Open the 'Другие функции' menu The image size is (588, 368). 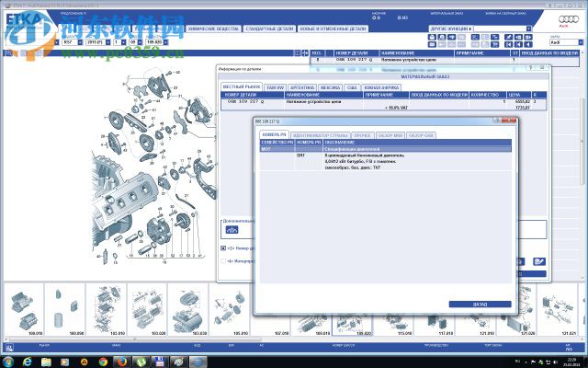[450, 29]
